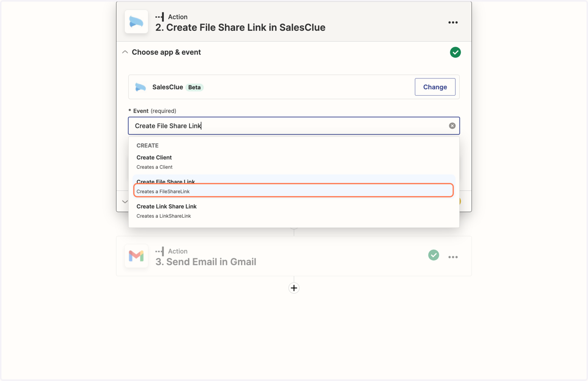Add a new step with the plus button

[x=294, y=288]
